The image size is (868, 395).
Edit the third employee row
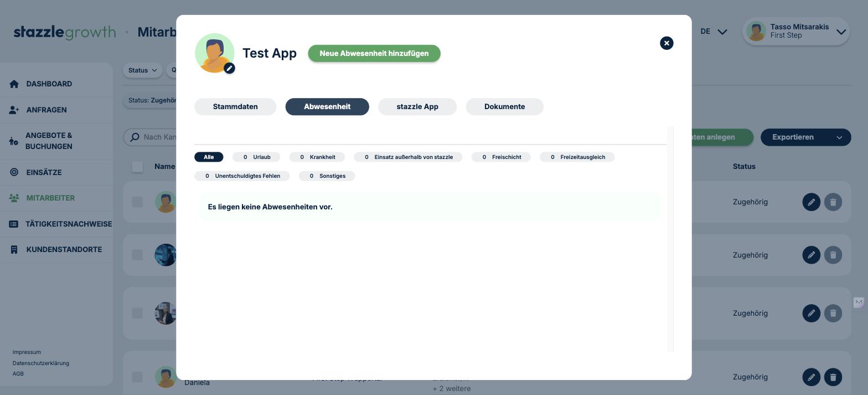[x=811, y=313]
